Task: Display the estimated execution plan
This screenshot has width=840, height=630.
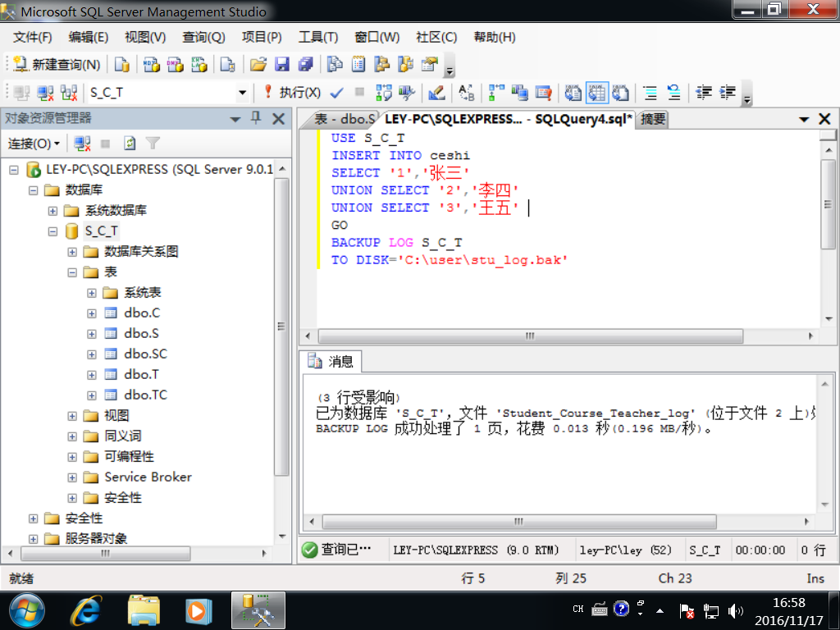Action: click(384, 94)
